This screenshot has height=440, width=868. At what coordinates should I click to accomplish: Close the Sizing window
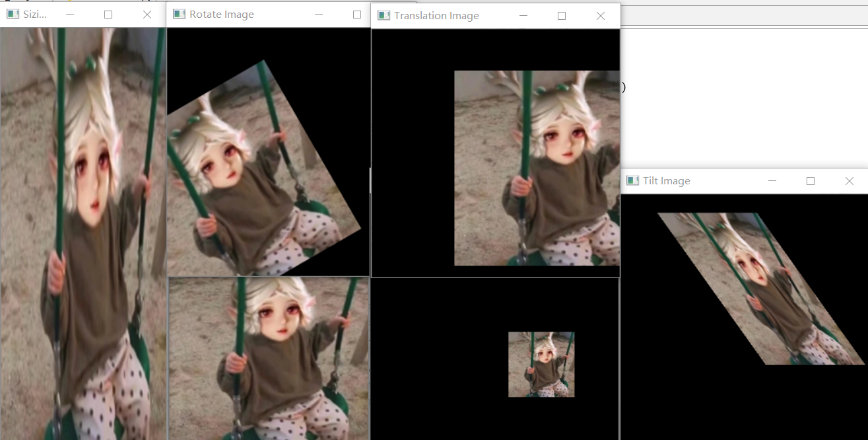(x=147, y=14)
